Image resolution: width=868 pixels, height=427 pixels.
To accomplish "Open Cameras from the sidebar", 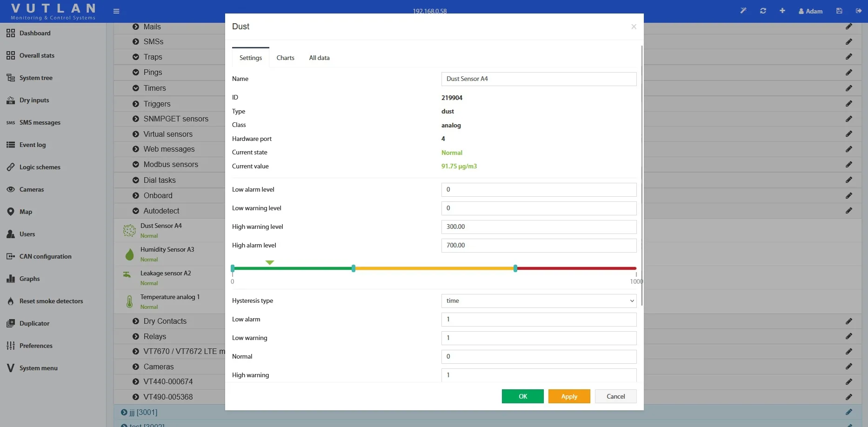I will [x=32, y=189].
